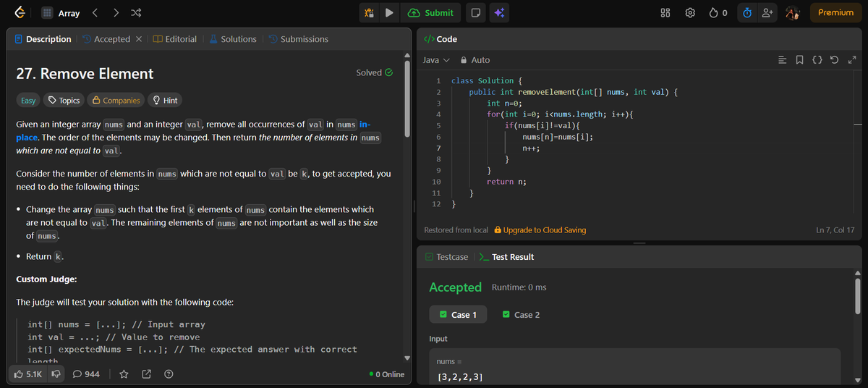Screen dimensions: 868x388
Task: Click the test result panel scrollbar
Action: click(x=859, y=297)
